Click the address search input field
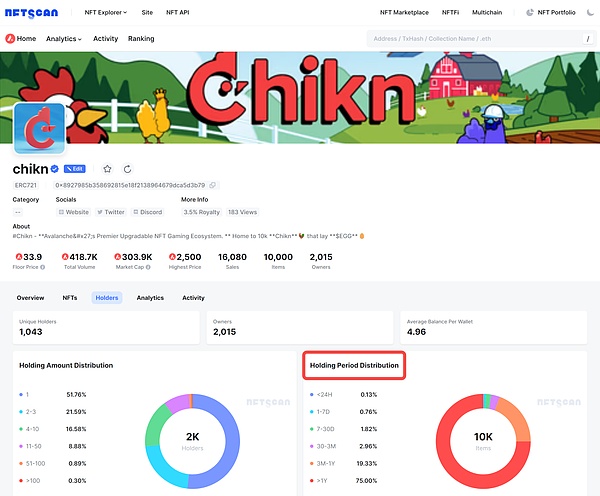 (x=470, y=38)
